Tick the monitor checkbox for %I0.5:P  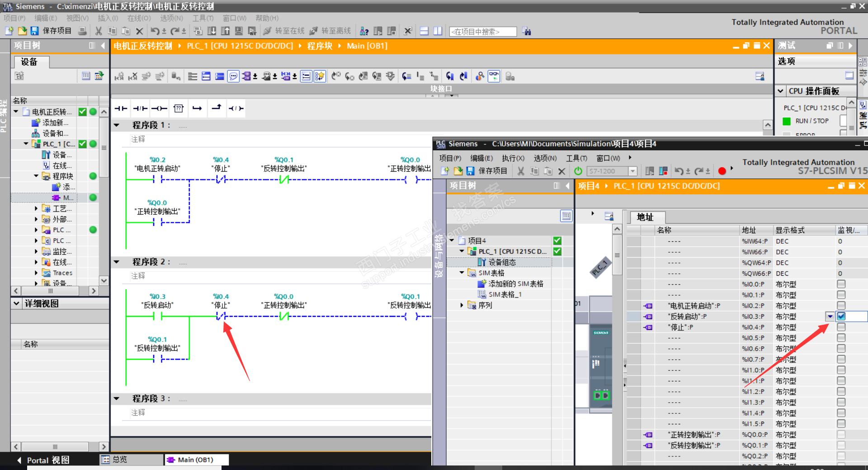pos(841,338)
